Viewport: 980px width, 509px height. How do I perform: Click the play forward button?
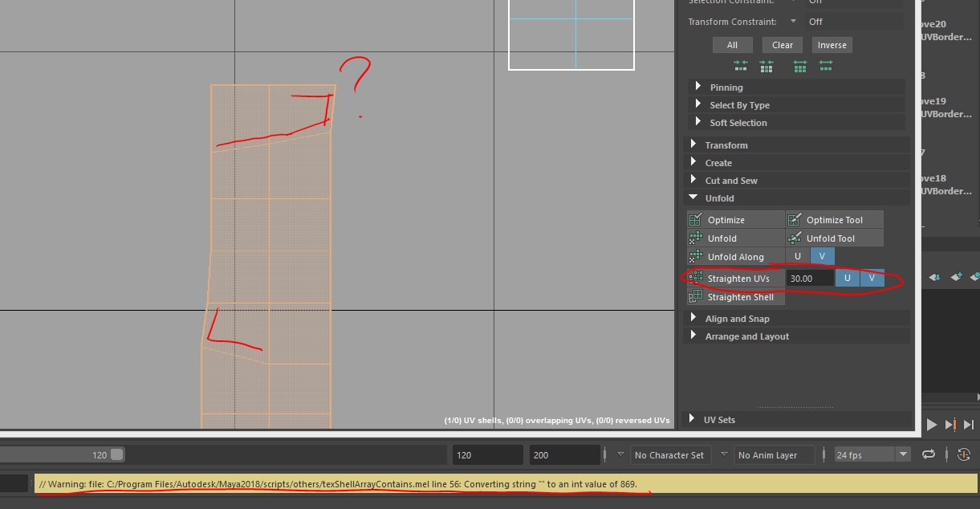[x=932, y=425]
